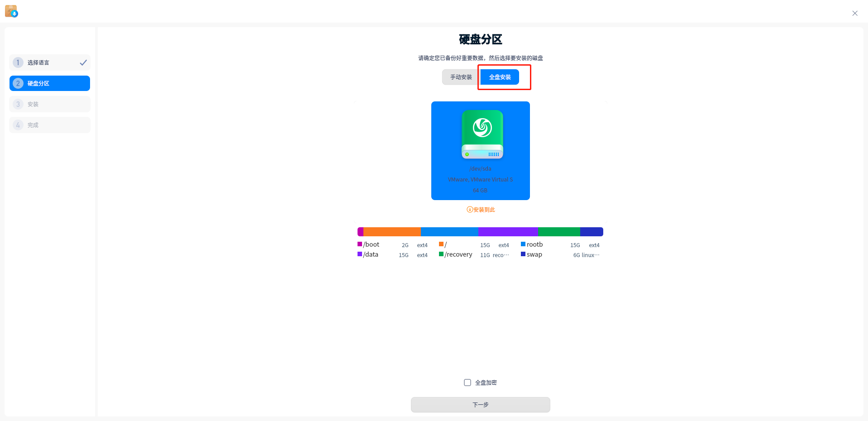The width and height of the screenshot is (868, 421).
Task: Click the 硬盘分区 page heading
Action: coord(481,40)
